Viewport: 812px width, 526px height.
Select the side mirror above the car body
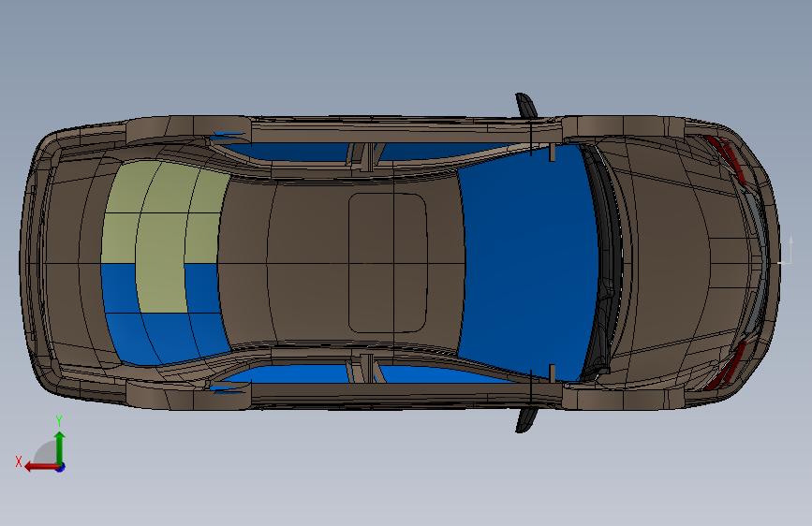(526, 105)
